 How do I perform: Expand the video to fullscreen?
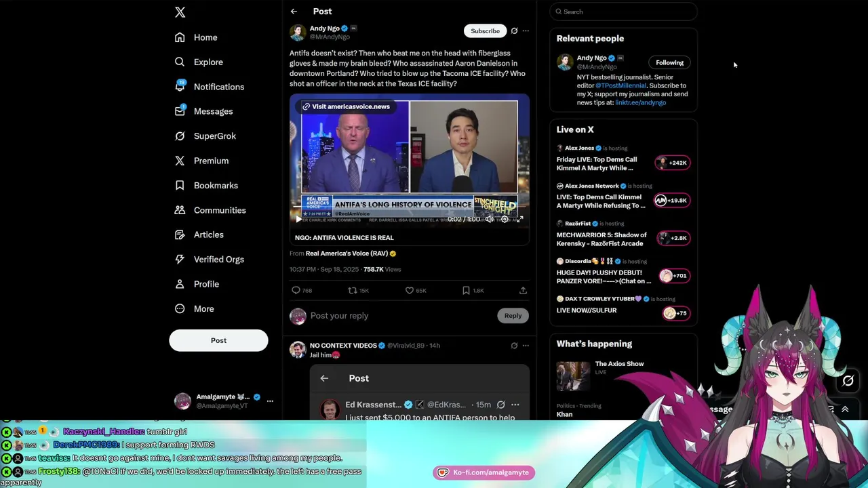(519, 219)
